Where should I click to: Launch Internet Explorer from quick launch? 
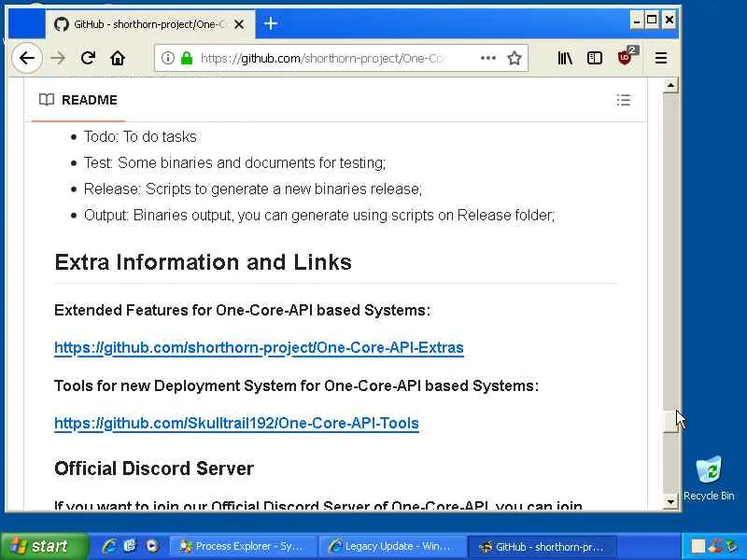[109, 546]
